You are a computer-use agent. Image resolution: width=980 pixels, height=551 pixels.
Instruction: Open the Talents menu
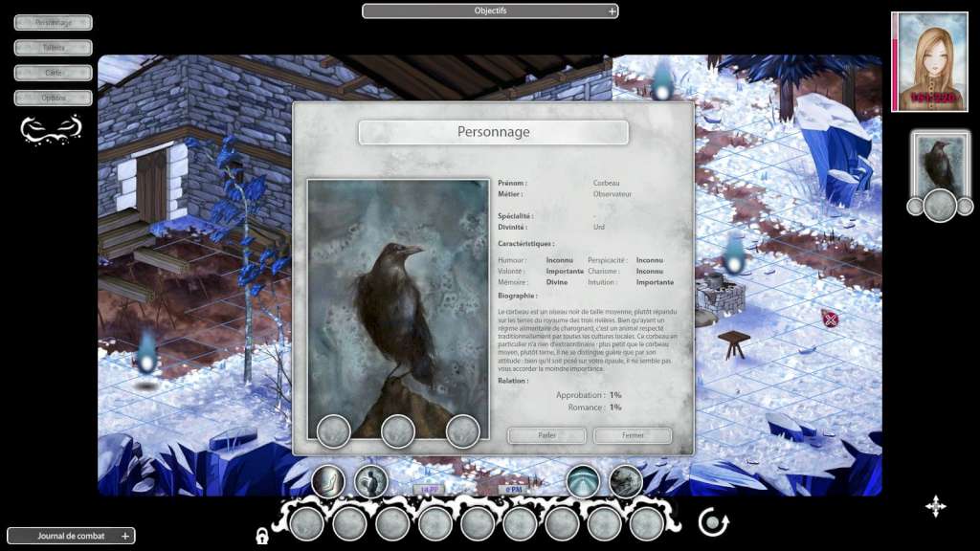coord(51,47)
